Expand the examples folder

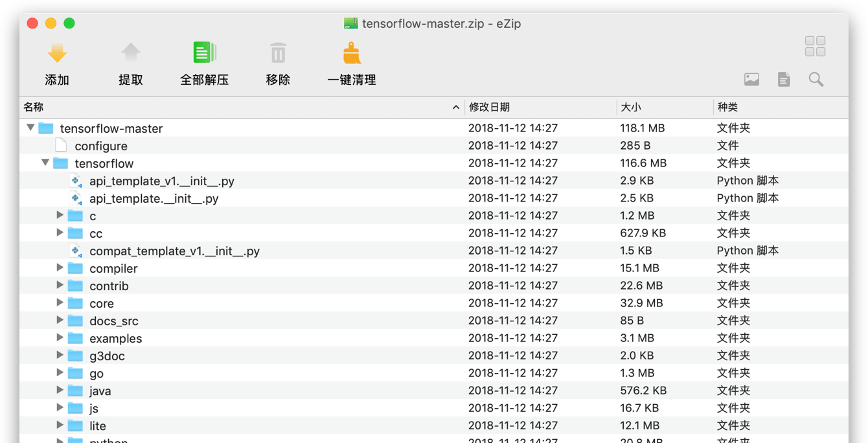(x=60, y=337)
